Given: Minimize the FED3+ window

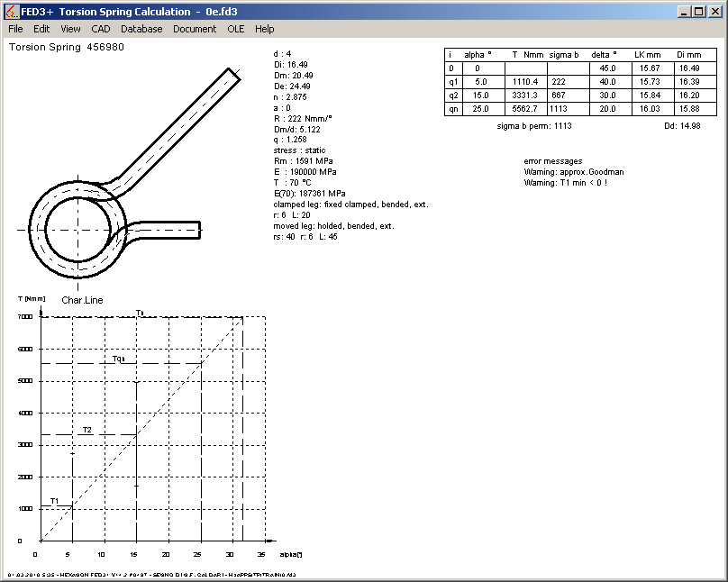Looking at the screenshot, I should pyautogui.click(x=684, y=11).
